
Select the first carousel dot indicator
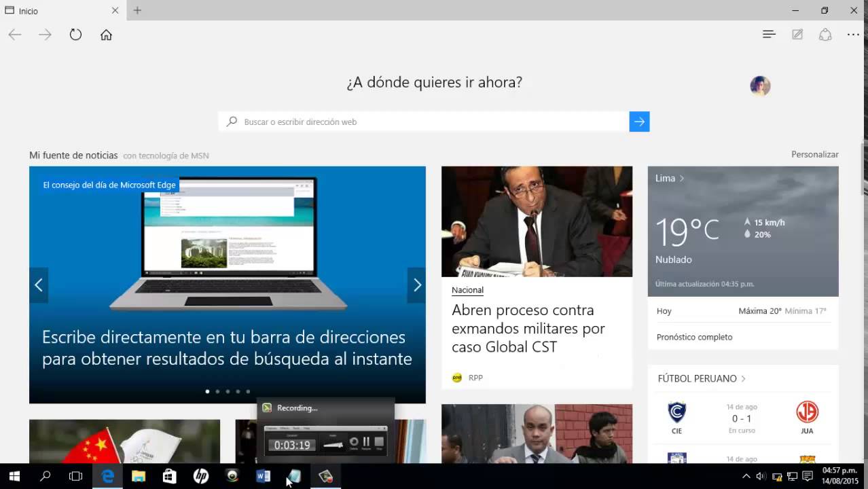click(x=207, y=391)
